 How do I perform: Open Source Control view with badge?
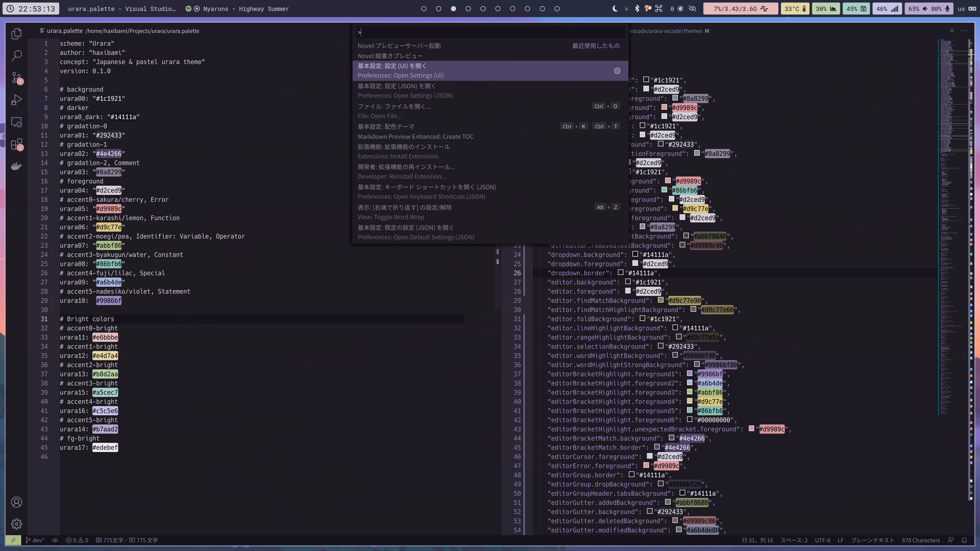pyautogui.click(x=16, y=78)
